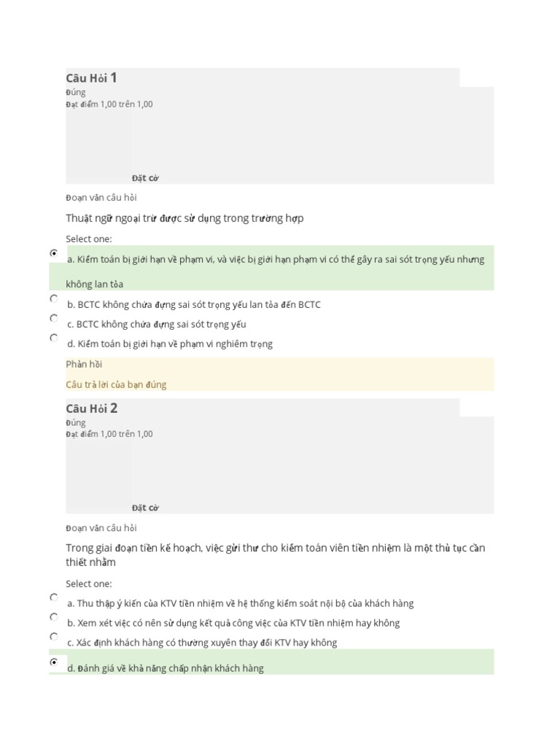
Task: Click the 'Câu Hỏi 2' heading
Action: point(91,409)
